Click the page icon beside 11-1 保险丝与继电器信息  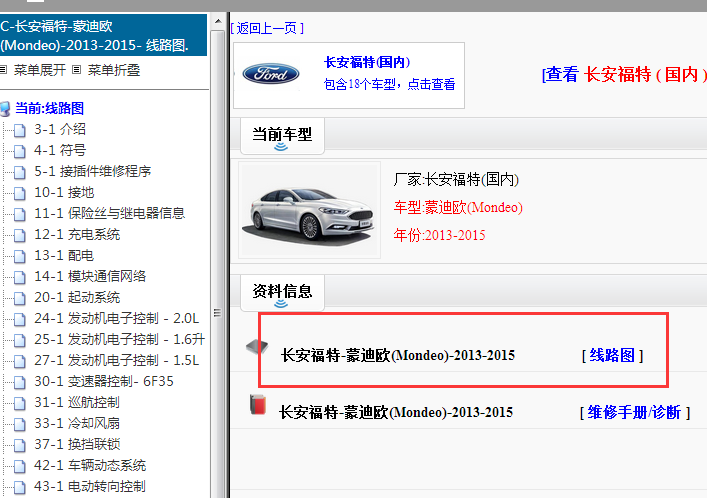[x=19, y=214]
